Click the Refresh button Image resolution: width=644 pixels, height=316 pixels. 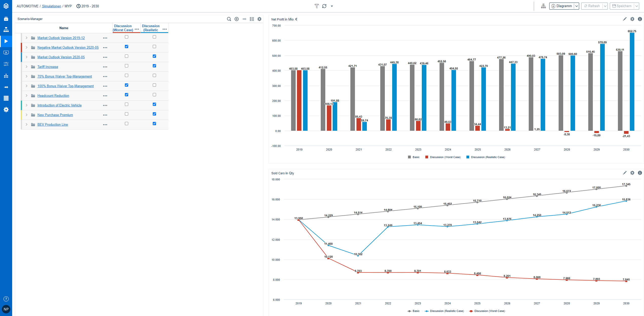point(592,6)
